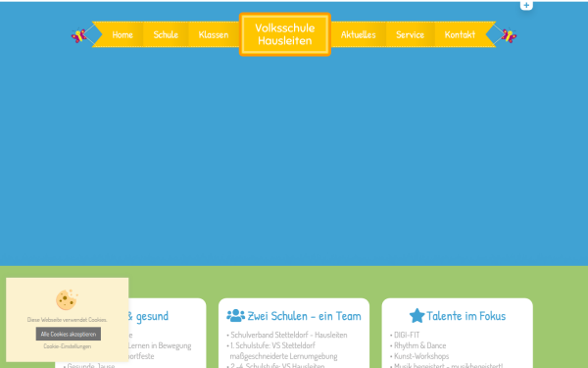Click the 'DIGI-FIT' list entry

point(407,335)
